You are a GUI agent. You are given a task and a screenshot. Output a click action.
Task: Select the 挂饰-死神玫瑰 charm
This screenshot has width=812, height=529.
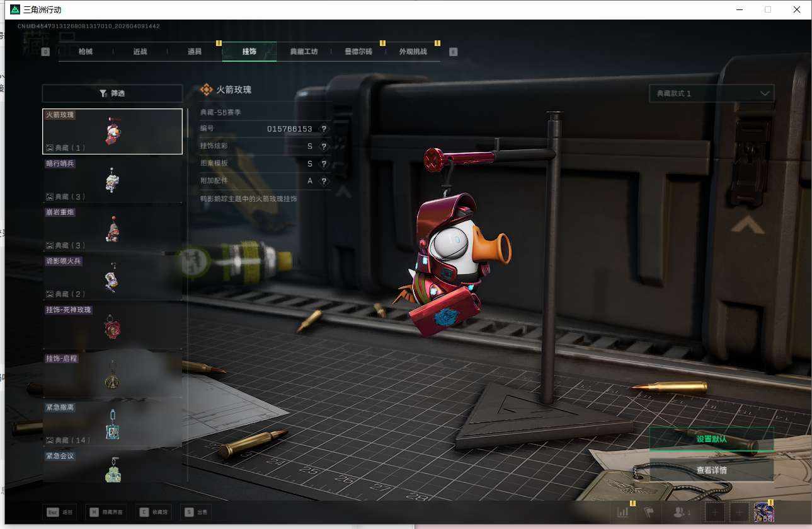pos(112,327)
